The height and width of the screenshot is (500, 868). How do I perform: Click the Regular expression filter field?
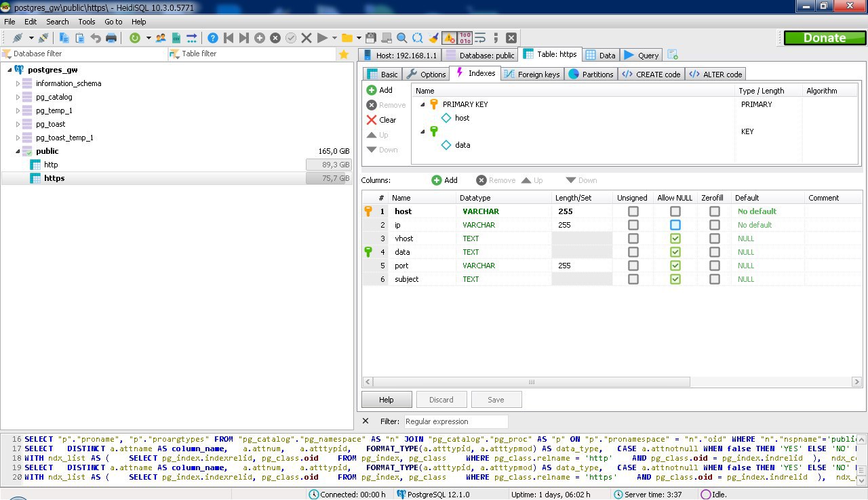[x=456, y=421]
